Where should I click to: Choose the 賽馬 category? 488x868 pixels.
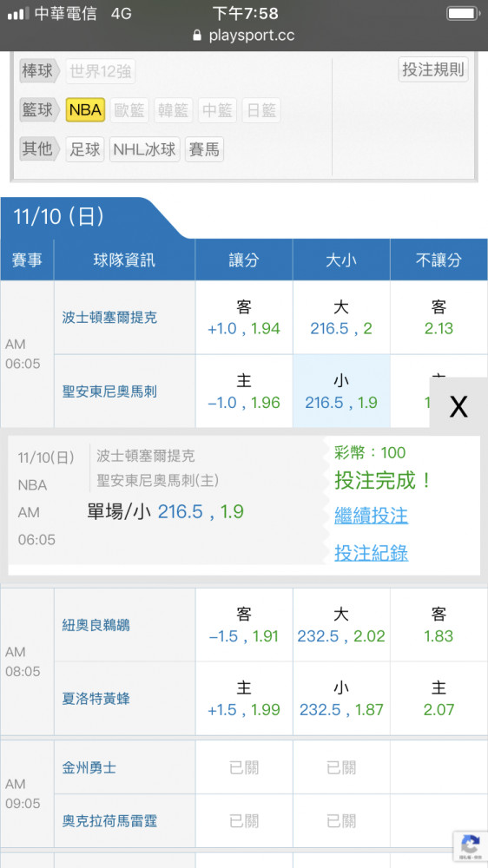click(204, 149)
